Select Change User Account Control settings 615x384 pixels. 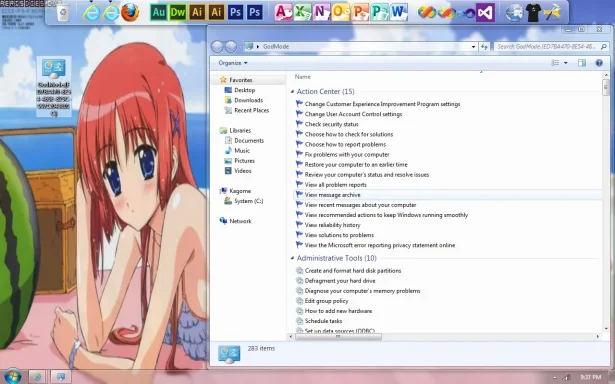point(353,115)
